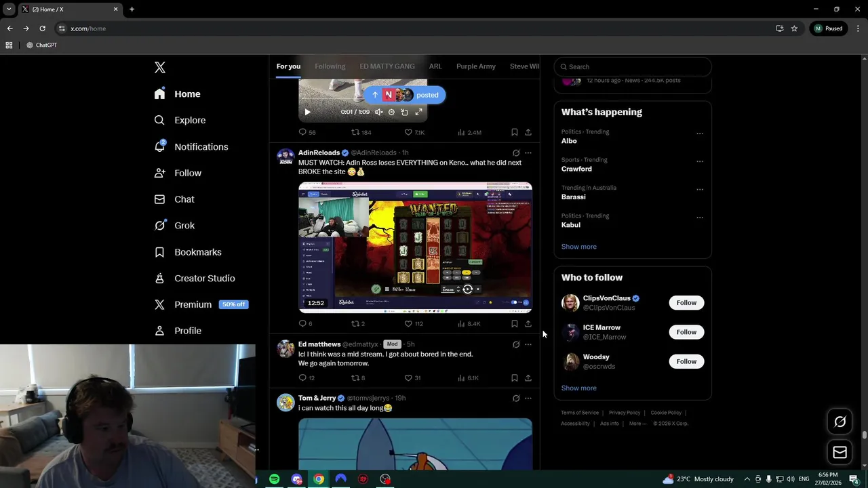868x488 pixels.
Task: Switch to the ARL tab
Action: [435, 66]
